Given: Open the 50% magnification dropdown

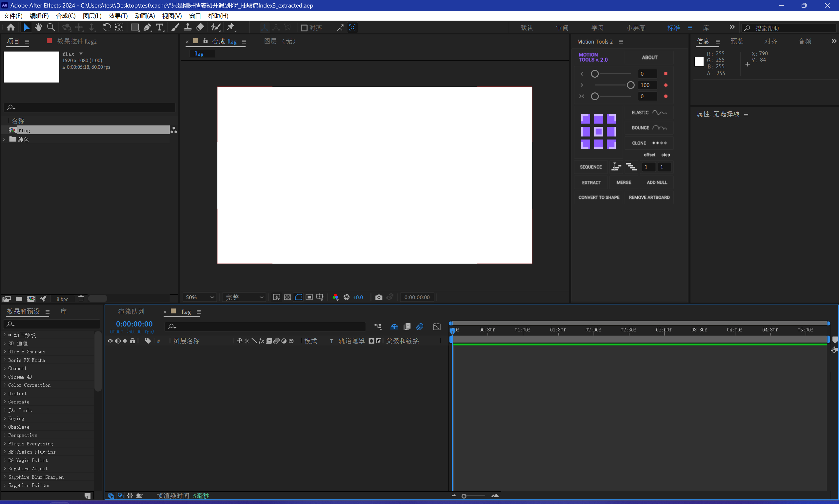Looking at the screenshot, I should point(200,297).
